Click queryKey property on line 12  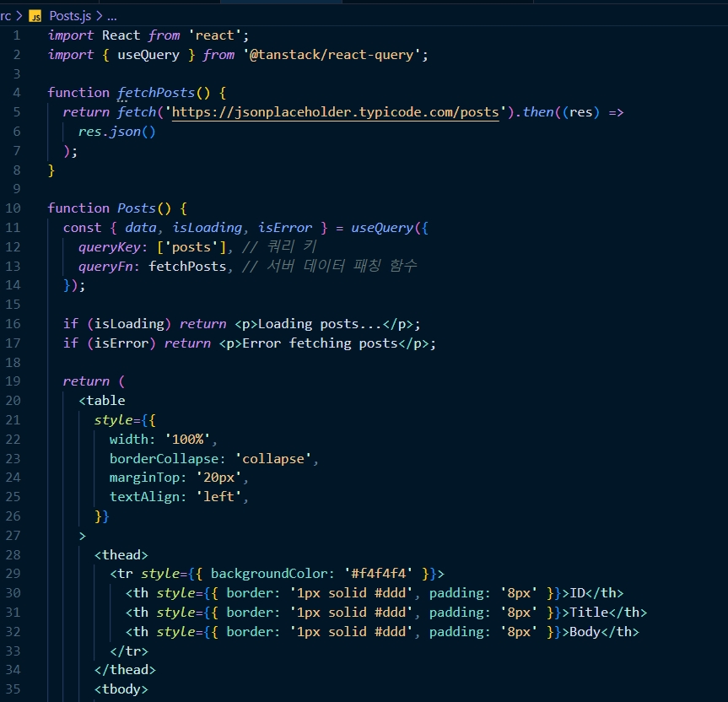coord(109,247)
